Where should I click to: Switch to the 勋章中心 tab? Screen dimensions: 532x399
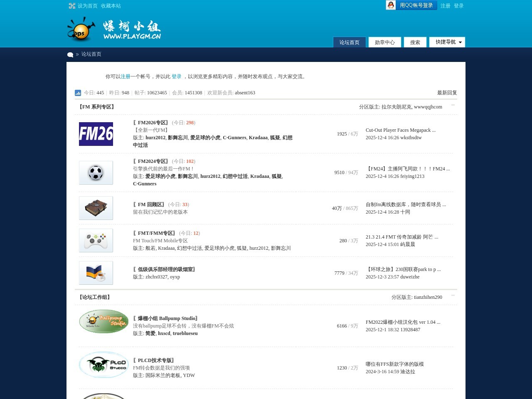click(384, 42)
